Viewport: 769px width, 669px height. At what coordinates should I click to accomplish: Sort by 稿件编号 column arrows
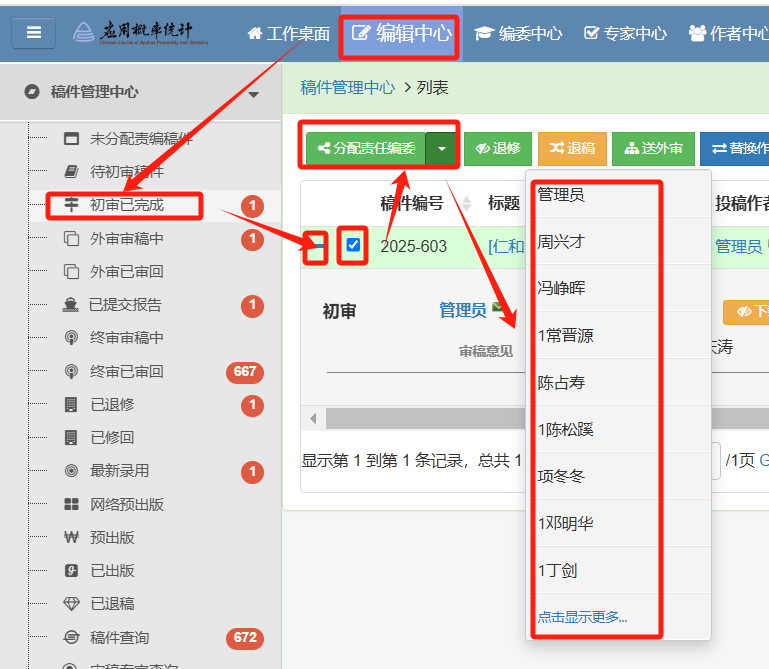point(466,203)
